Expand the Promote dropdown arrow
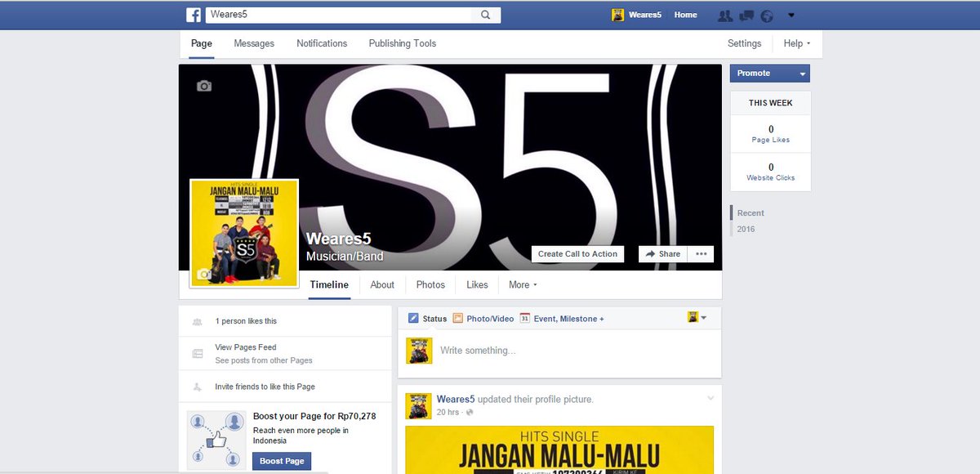Viewport: 980px width, 474px height. point(803,74)
